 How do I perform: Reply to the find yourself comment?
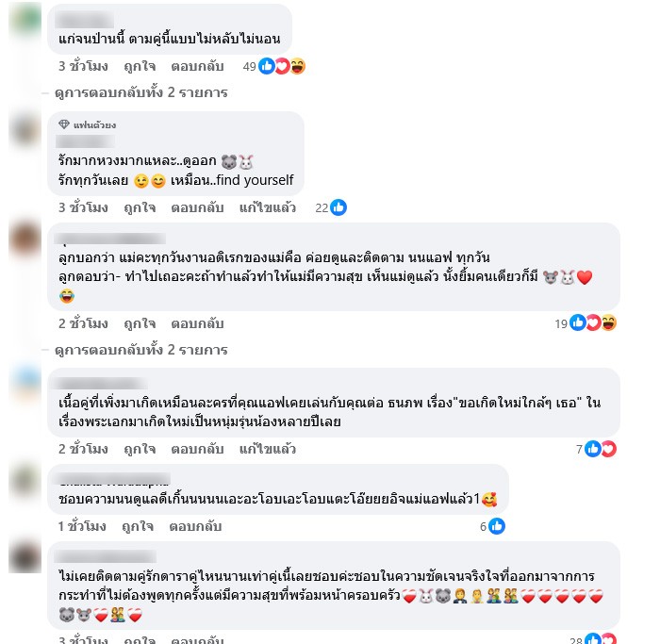click(x=197, y=208)
